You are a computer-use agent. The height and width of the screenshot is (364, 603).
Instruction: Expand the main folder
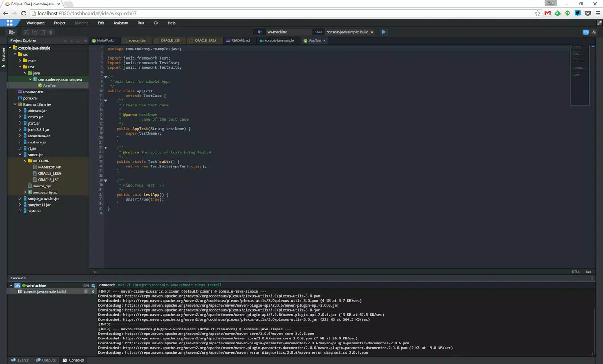tap(20, 61)
